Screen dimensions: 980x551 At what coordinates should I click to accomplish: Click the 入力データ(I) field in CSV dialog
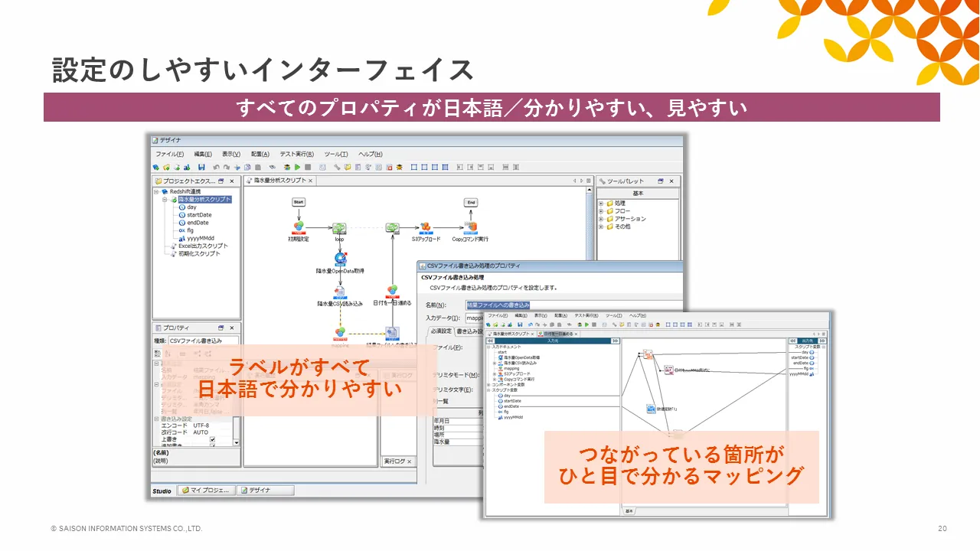(475, 318)
